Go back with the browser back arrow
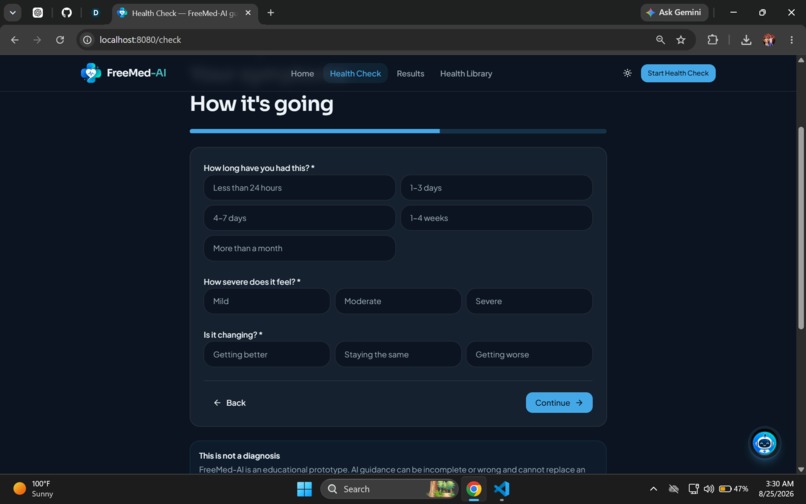The image size is (806, 504). (15, 40)
